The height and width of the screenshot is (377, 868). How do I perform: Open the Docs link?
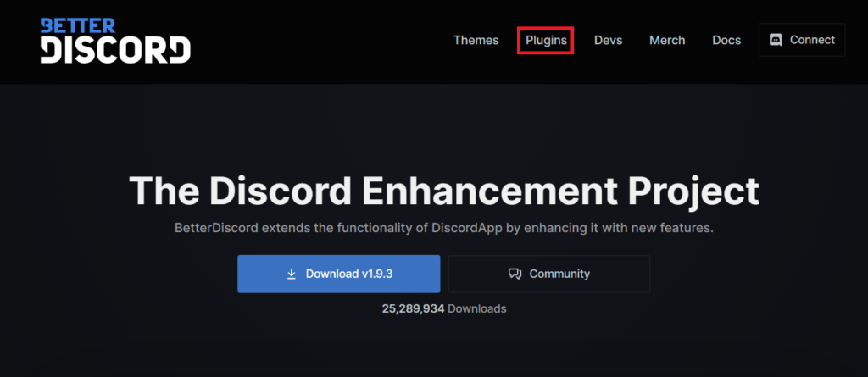coord(726,41)
